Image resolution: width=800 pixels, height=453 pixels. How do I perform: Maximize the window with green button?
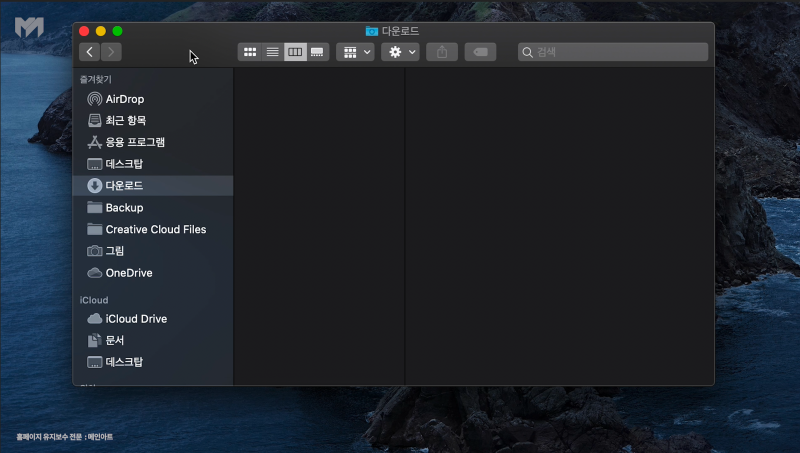click(x=117, y=31)
